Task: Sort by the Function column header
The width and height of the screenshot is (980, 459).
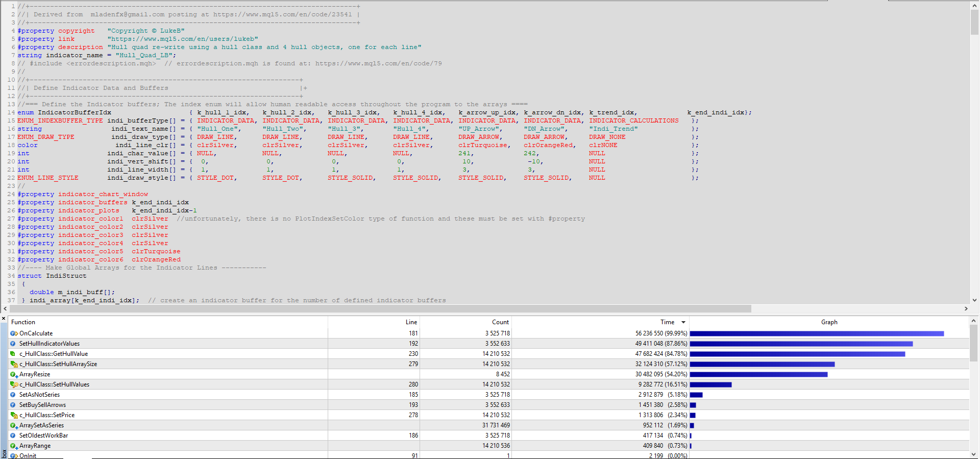Action: pos(23,322)
